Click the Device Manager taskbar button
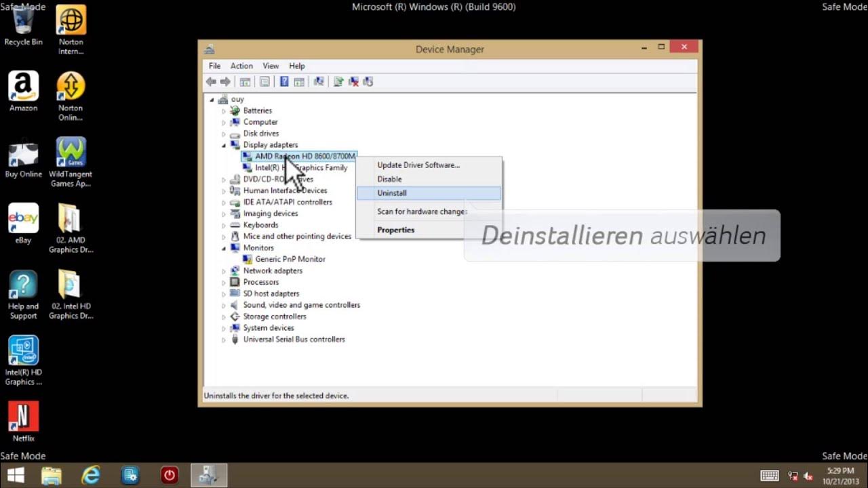This screenshot has height=488, width=868. point(208,475)
